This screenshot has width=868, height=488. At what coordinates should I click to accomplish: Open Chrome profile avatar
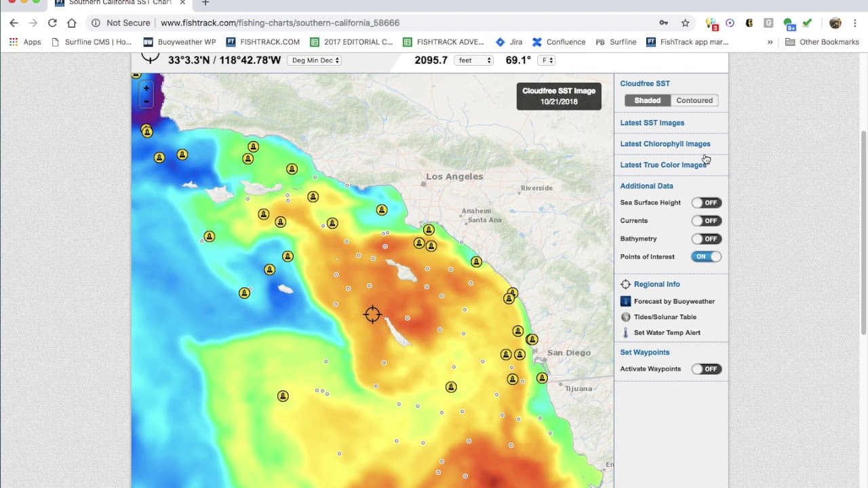click(835, 23)
